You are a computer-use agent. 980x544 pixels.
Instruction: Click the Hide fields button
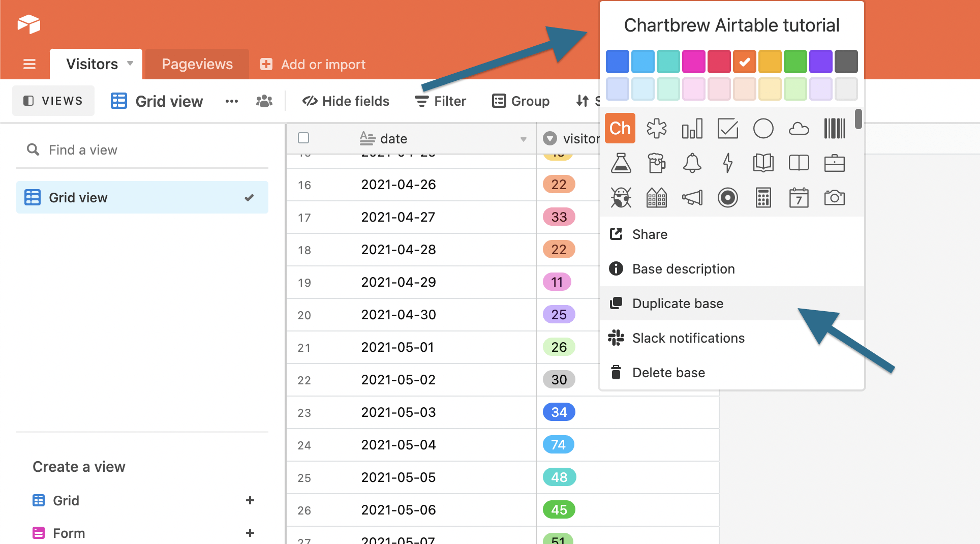pyautogui.click(x=346, y=101)
